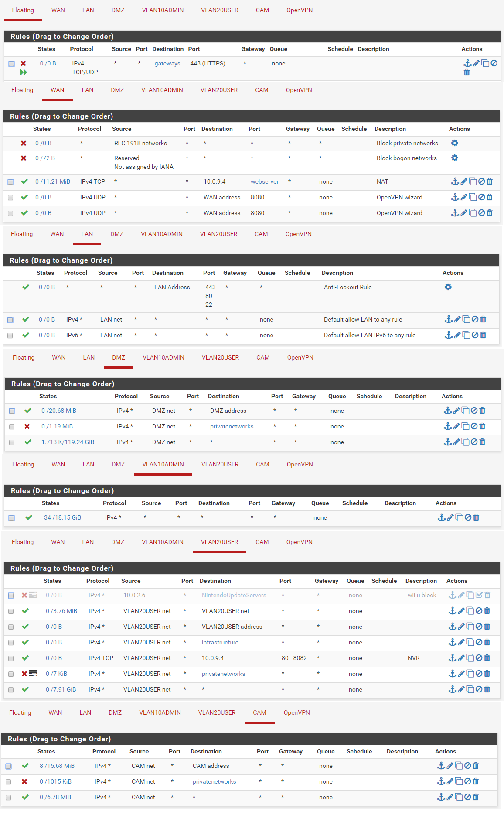Image resolution: width=504 pixels, height=815 pixels.
Task: Delete the DMZ net to any destination rule
Action: pyautogui.click(x=482, y=442)
